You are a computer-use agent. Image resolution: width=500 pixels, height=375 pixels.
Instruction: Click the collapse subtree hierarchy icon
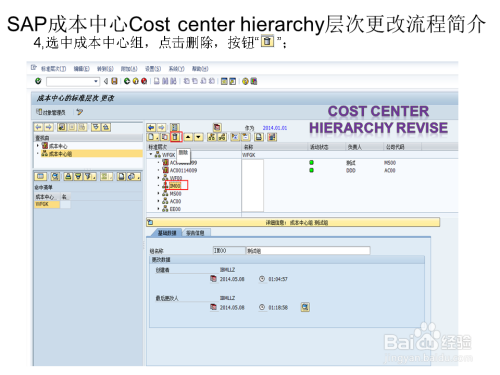(222, 137)
